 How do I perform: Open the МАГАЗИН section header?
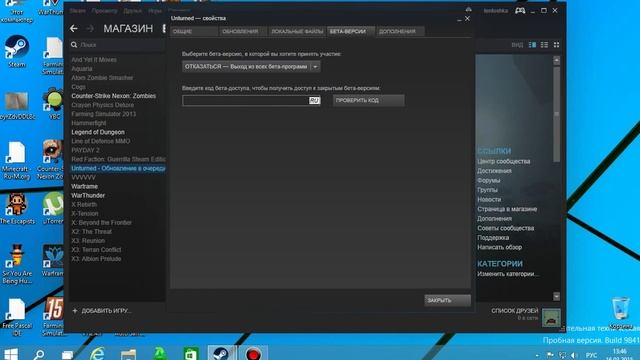click(128, 29)
